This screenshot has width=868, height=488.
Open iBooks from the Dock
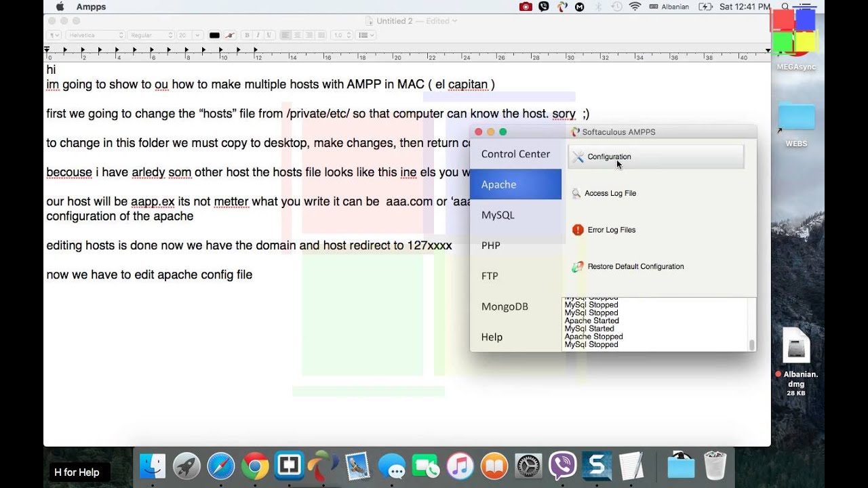(x=494, y=466)
